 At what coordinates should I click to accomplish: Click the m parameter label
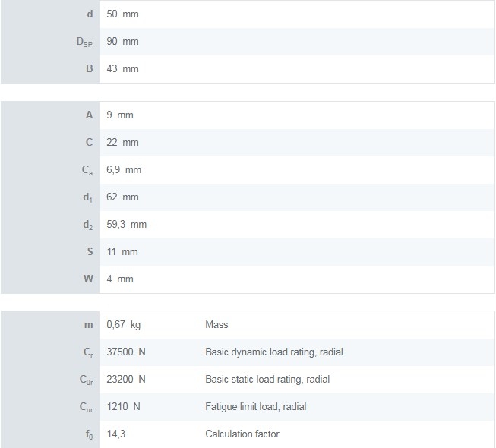click(x=88, y=325)
